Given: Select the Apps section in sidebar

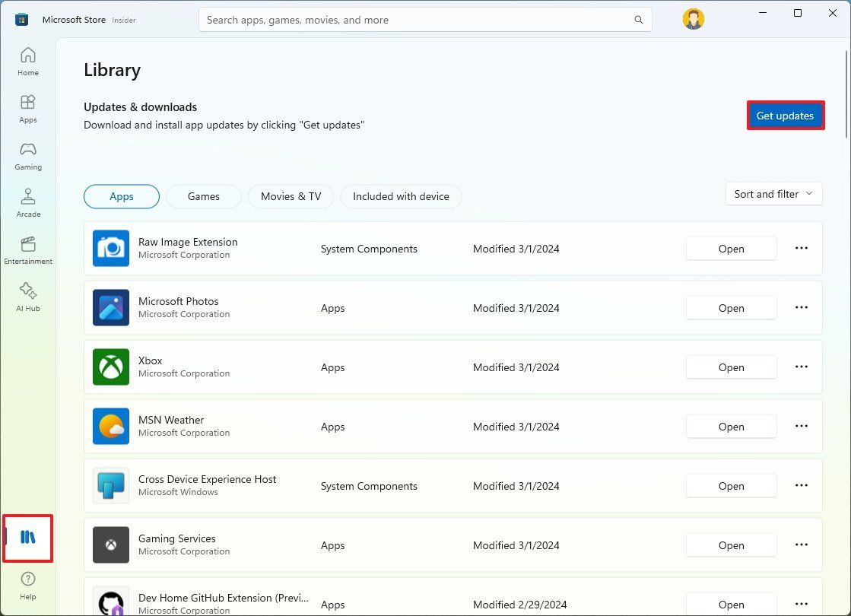Looking at the screenshot, I should pos(27,107).
